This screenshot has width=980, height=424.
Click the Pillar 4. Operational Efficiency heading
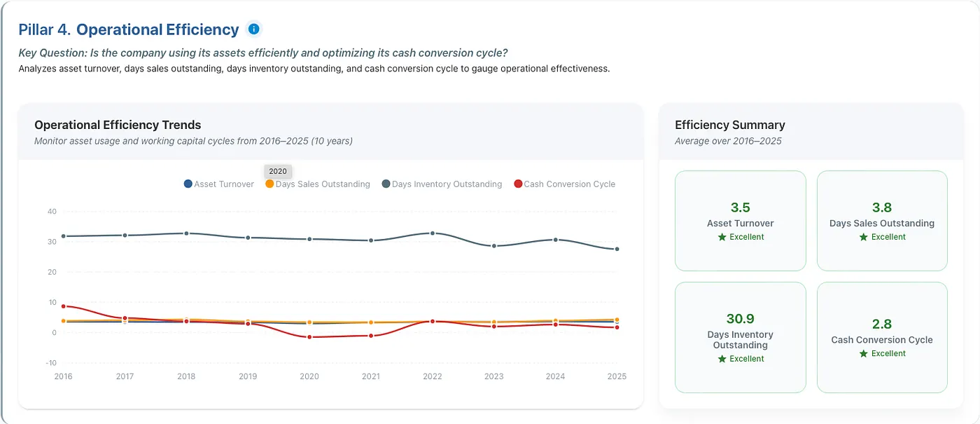coord(129,29)
